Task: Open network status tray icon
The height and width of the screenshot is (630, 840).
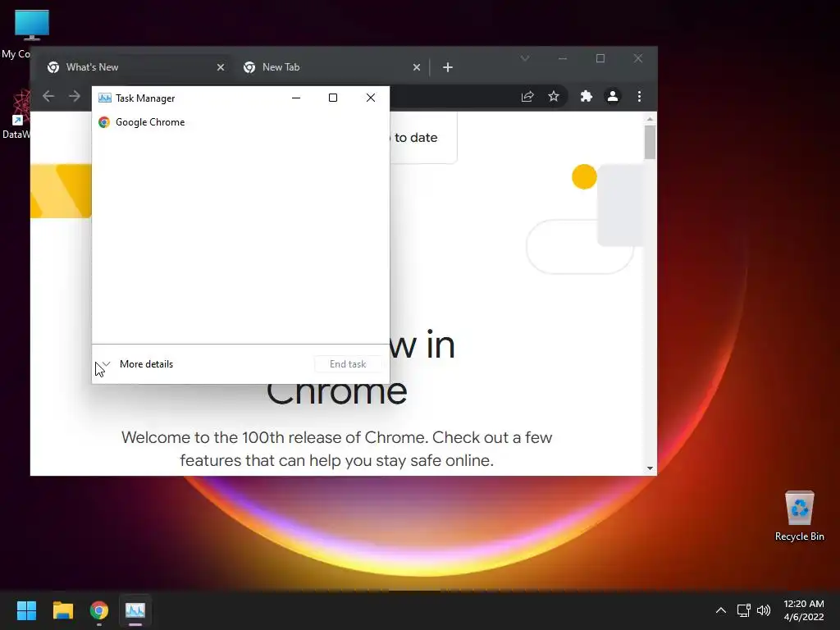Action: point(743,610)
